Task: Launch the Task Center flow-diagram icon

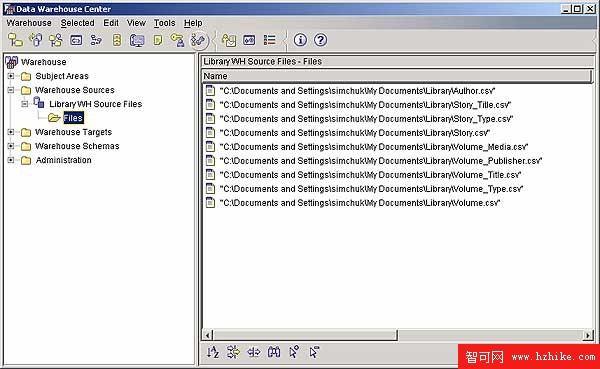Action: pyautogui.click(x=96, y=40)
